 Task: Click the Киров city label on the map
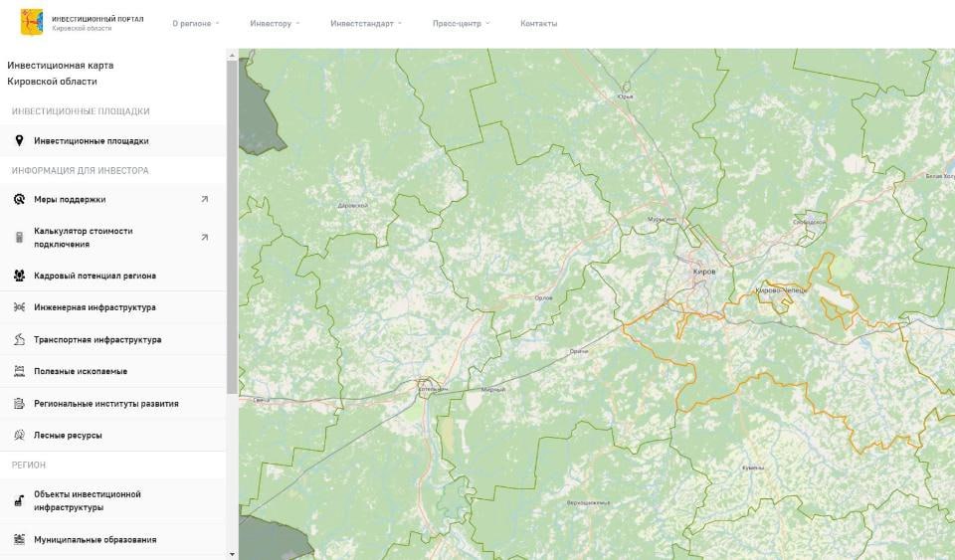[704, 271]
